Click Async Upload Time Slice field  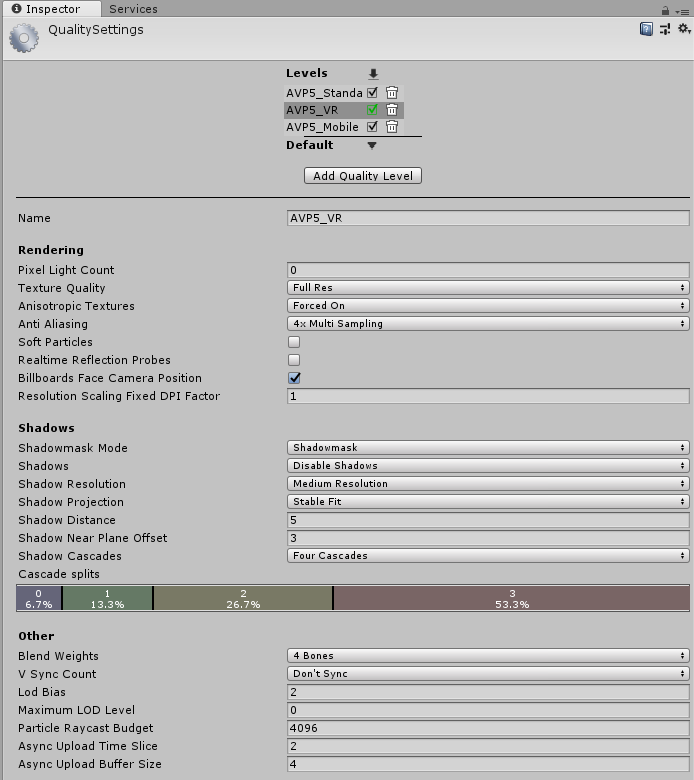pos(488,746)
